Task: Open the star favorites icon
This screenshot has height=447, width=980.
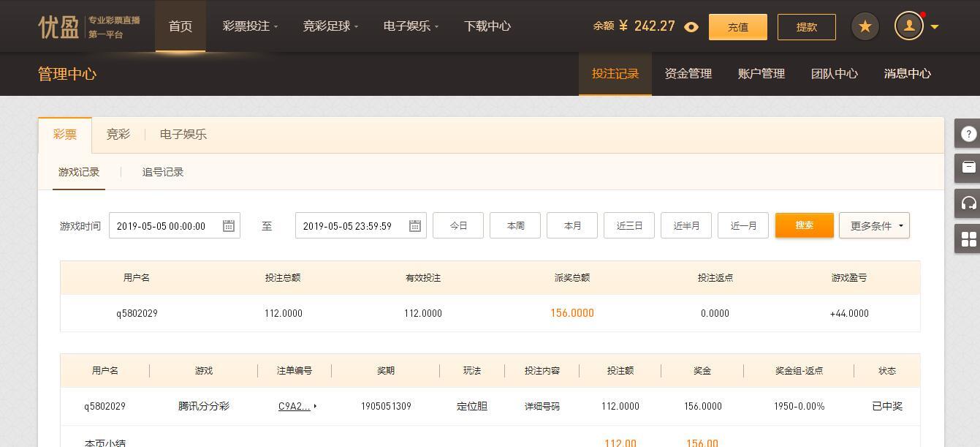Action: coord(865,27)
